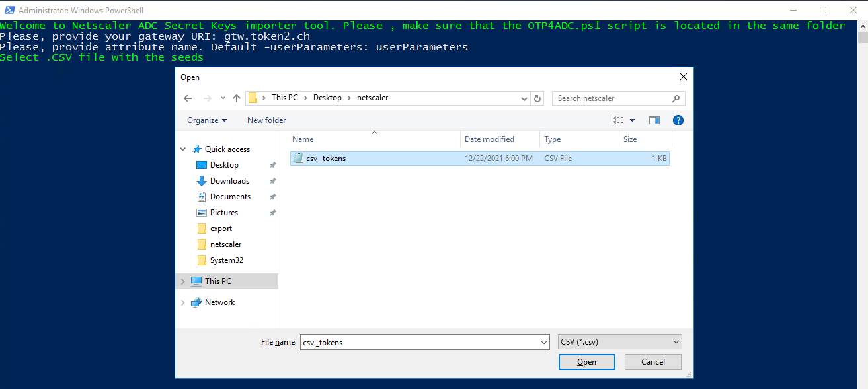
Task: Select This PC in navigation pane
Action: tap(218, 281)
